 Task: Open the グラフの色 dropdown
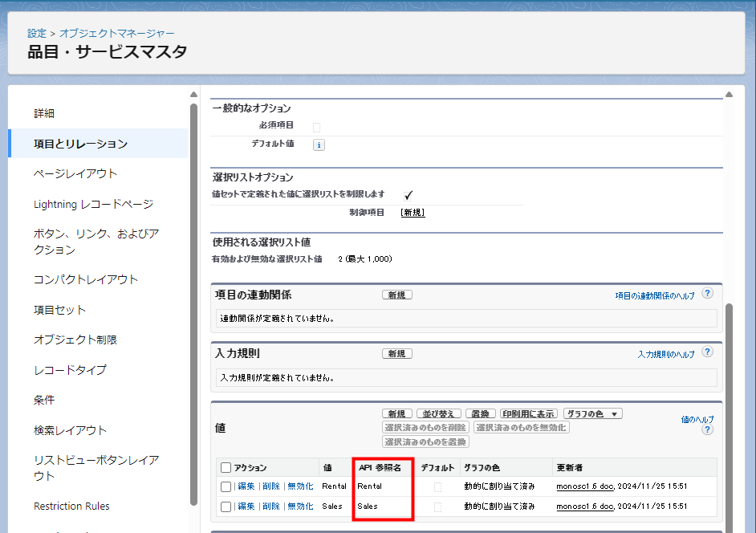(x=592, y=413)
